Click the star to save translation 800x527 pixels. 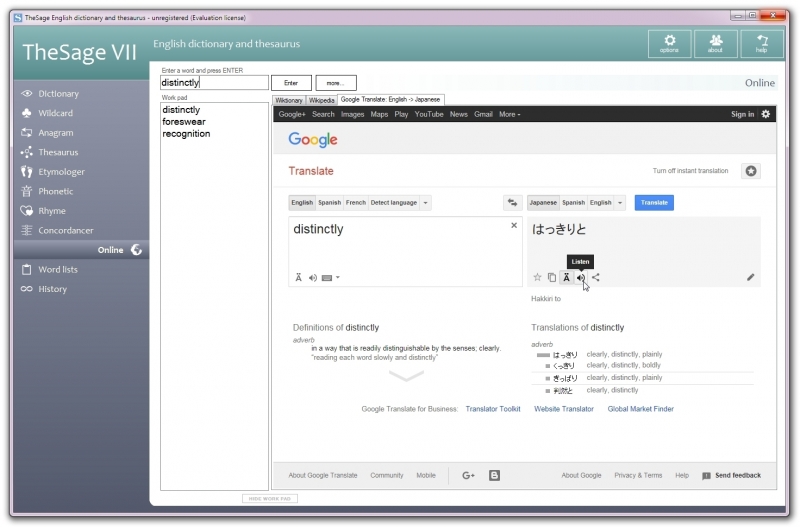click(x=537, y=278)
